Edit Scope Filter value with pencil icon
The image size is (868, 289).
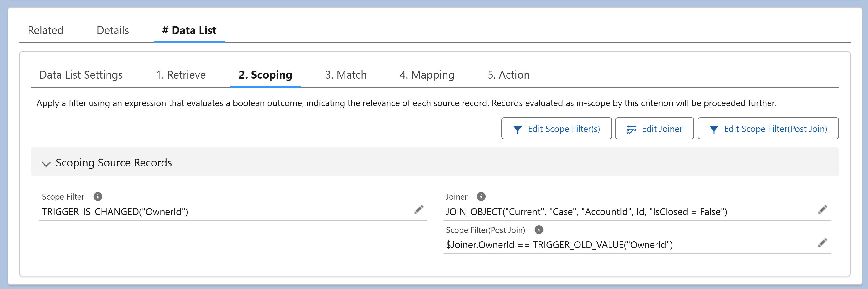click(419, 210)
